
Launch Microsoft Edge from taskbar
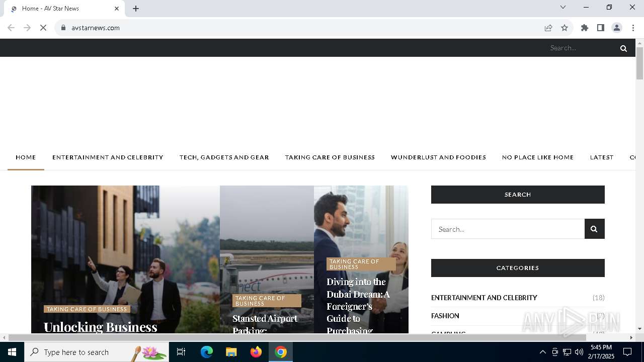(x=207, y=352)
